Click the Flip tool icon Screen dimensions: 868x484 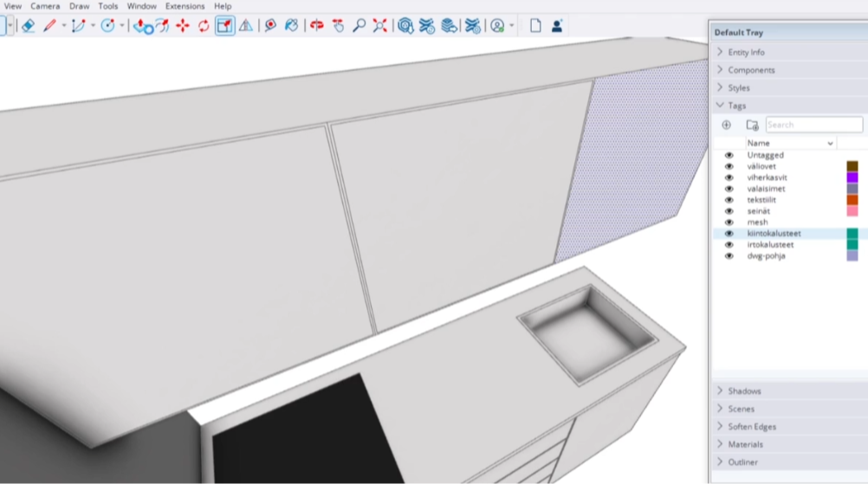point(246,25)
